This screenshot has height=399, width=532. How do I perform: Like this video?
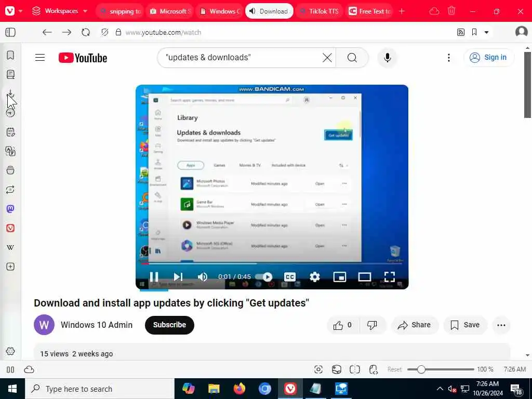click(343, 325)
